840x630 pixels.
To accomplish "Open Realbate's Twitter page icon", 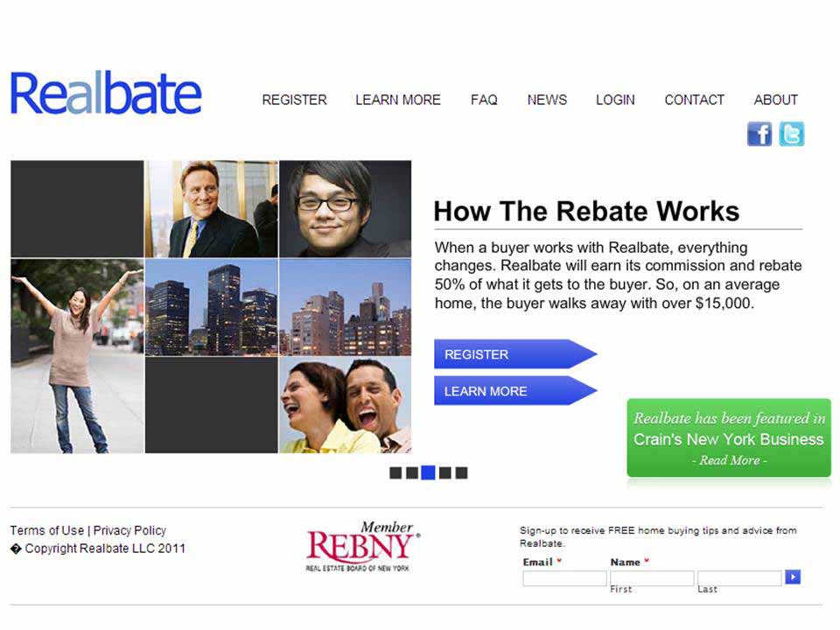I will [791, 134].
